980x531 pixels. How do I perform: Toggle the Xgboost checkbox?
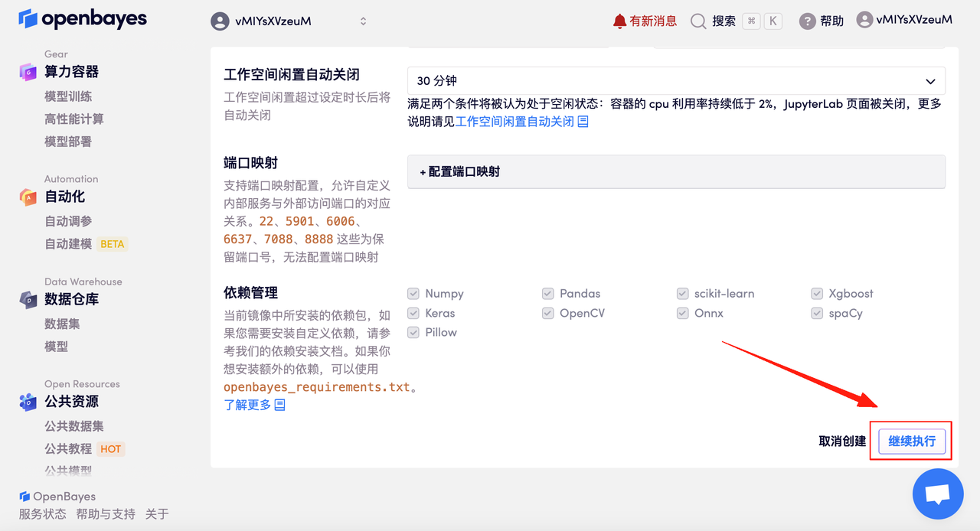[x=817, y=294]
